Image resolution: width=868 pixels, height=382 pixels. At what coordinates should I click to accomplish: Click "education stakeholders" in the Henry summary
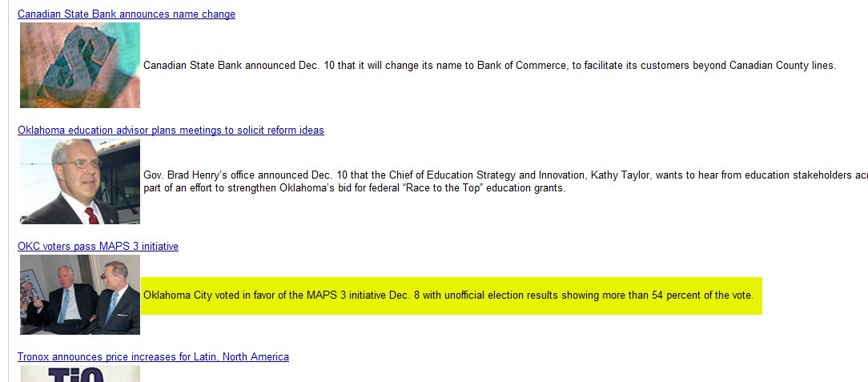click(798, 175)
